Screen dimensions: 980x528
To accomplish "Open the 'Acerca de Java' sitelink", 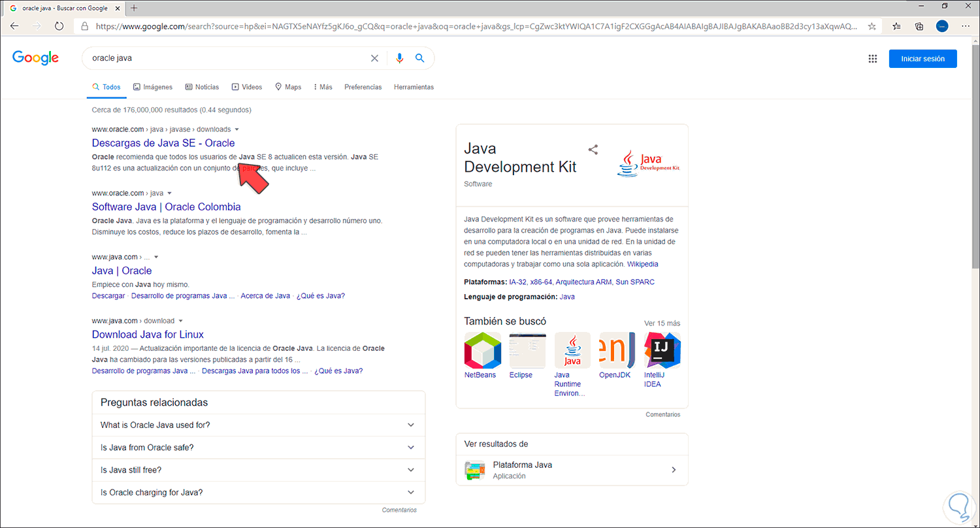I will coord(265,296).
